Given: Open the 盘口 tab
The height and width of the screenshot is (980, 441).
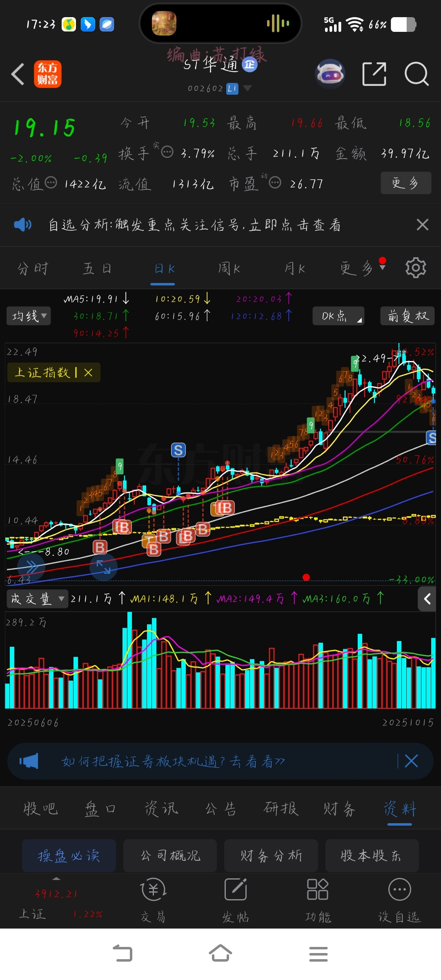Looking at the screenshot, I should coord(100,808).
